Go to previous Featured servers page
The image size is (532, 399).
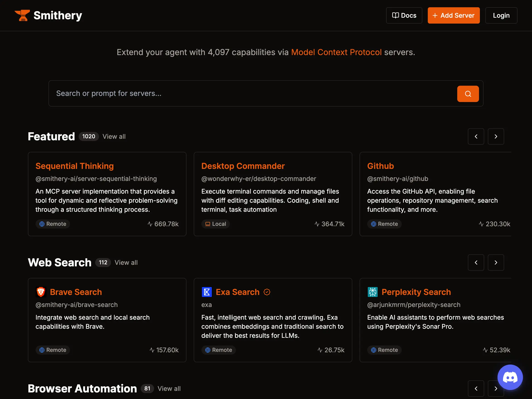pos(476,136)
